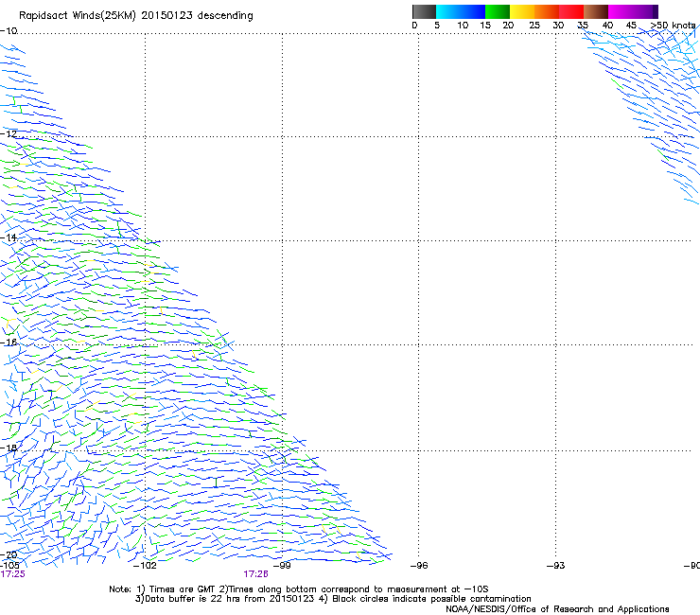The image size is (700, 615).
Task: Click the '20' legend scale value
Action: coord(508,26)
